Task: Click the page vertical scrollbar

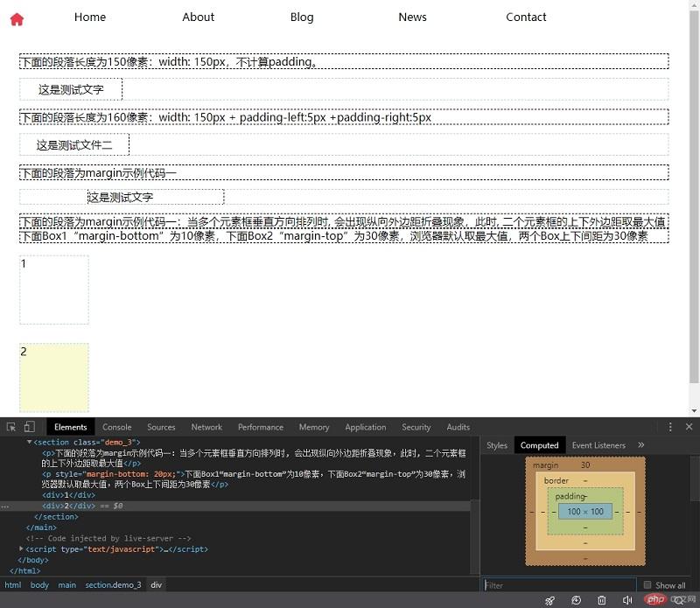Action: (x=694, y=197)
